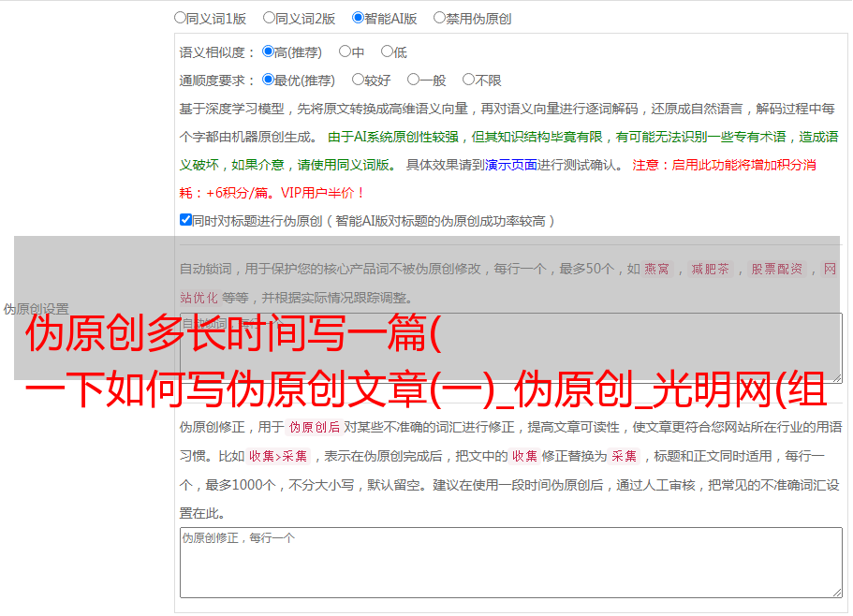The height and width of the screenshot is (616, 853).
Task: Click the 股票配资 example keyword tag
Action: click(776, 269)
